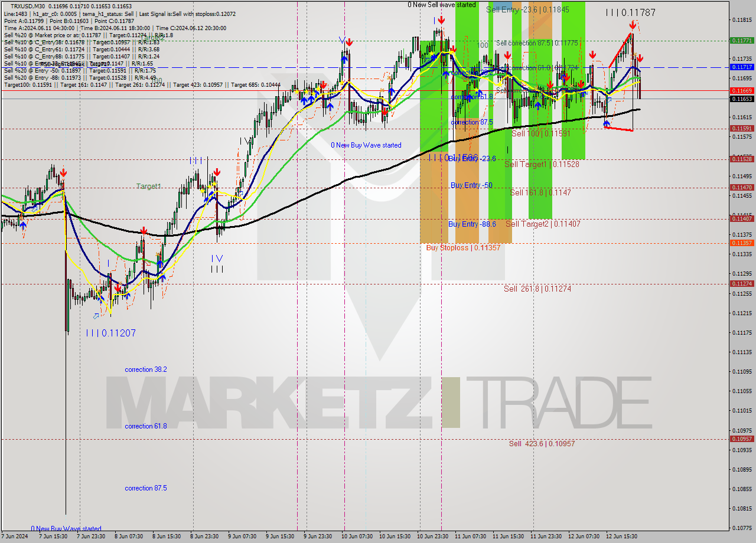Click the 'Sell %20 @ Entry -50' line

[x=80, y=70]
